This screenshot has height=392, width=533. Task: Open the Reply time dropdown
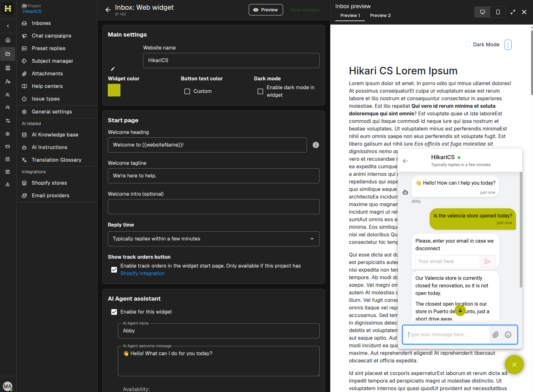pos(214,239)
